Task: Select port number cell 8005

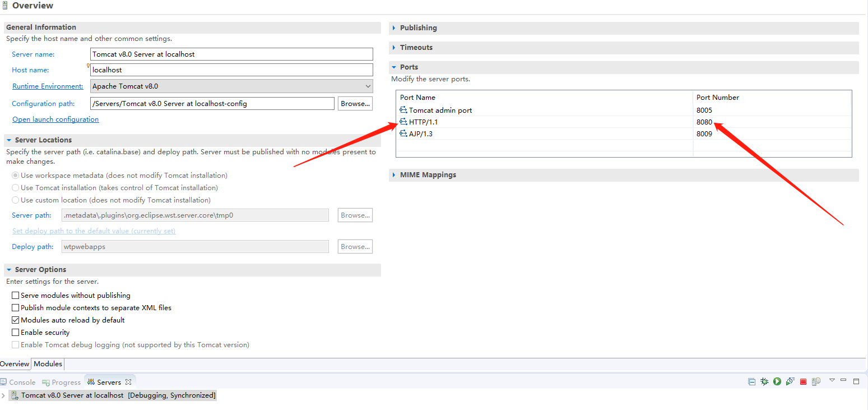Action: pos(704,110)
